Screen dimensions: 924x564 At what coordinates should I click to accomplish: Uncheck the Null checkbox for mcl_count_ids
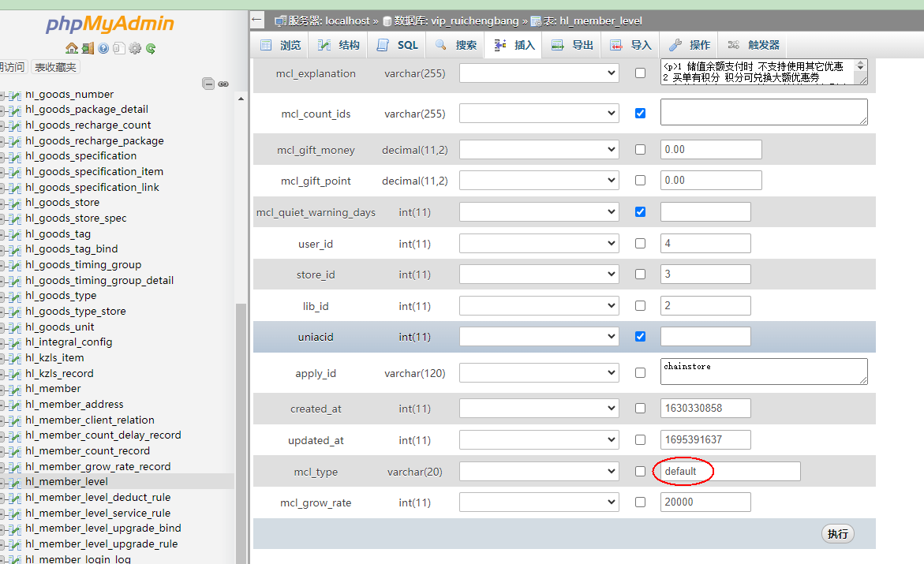[640, 113]
